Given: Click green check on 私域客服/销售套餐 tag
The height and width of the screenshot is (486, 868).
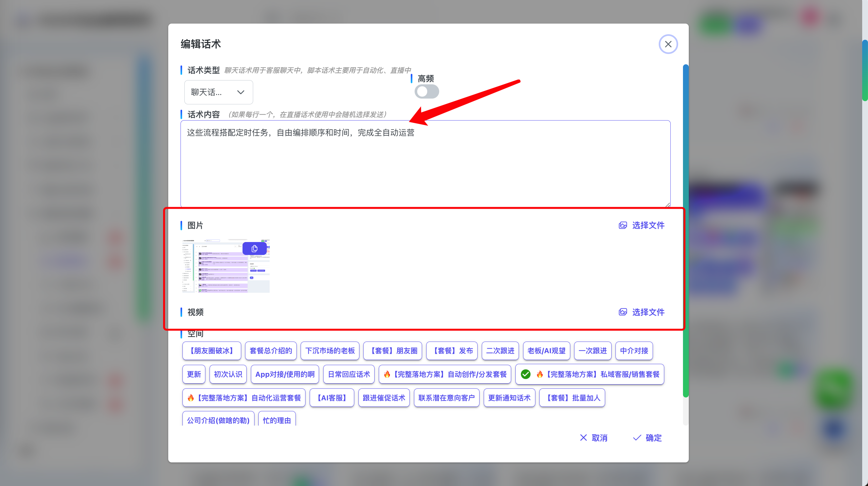Looking at the screenshot, I should (525, 375).
